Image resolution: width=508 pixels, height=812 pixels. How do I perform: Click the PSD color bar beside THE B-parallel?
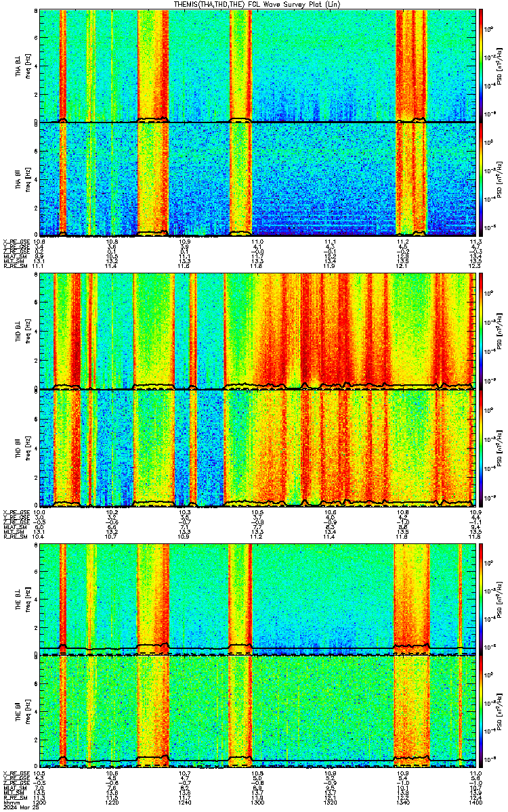click(x=481, y=711)
